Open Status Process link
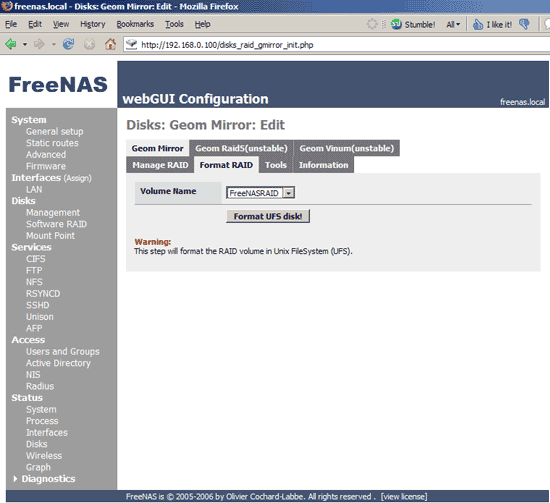This screenshot has height=503, width=550. click(42, 421)
